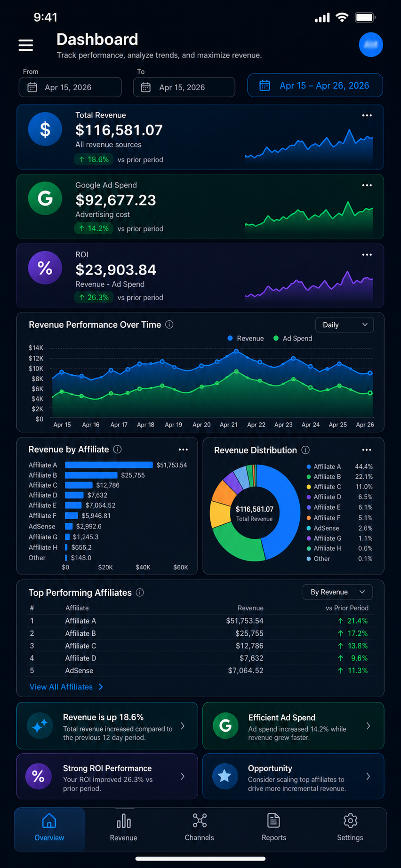Open Google Ad Spend card options menu

pyautogui.click(x=367, y=185)
